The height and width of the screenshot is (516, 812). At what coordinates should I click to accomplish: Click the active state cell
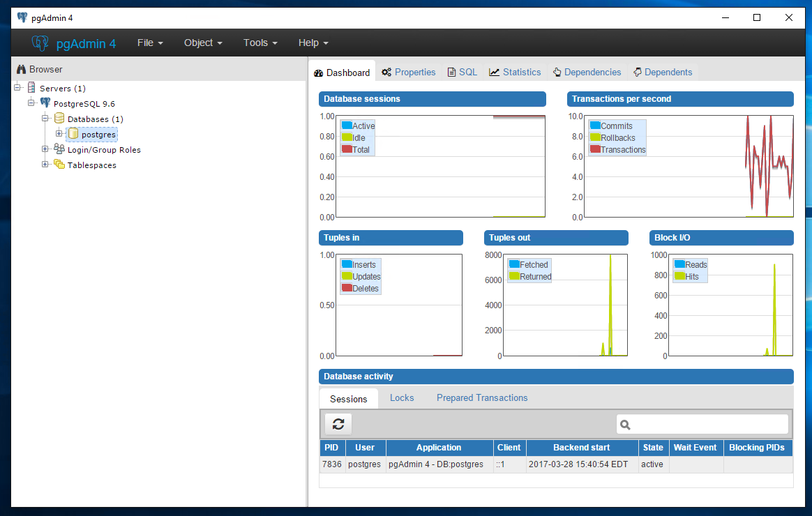click(654, 464)
